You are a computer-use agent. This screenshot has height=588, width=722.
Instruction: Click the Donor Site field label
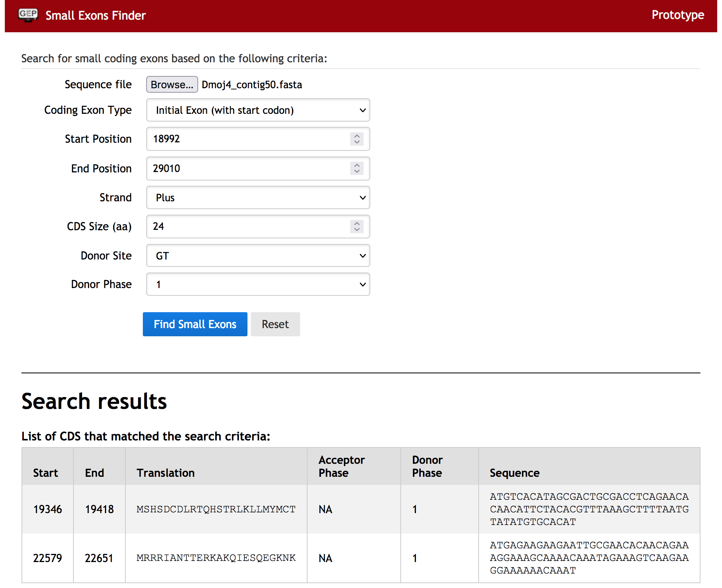[106, 256]
